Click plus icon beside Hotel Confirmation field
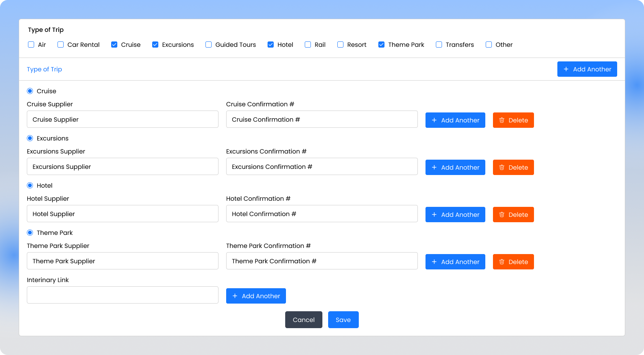This screenshot has width=644, height=355. pyautogui.click(x=434, y=215)
